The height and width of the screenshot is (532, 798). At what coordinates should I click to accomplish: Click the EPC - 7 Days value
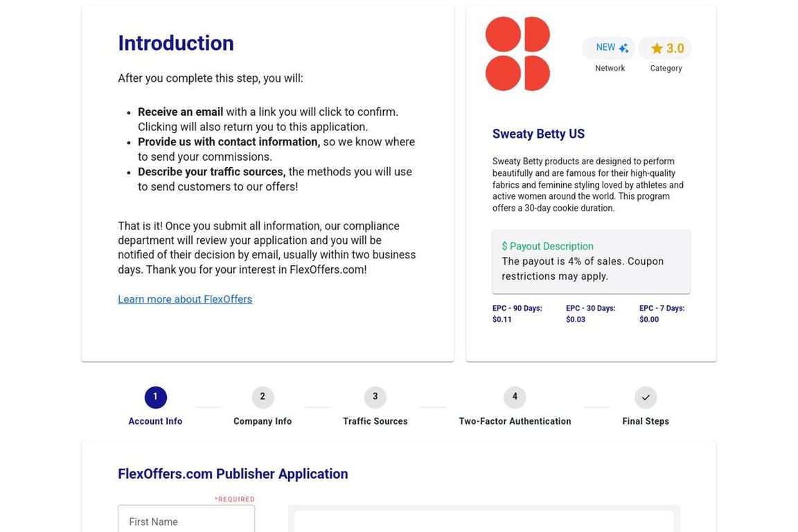point(649,320)
